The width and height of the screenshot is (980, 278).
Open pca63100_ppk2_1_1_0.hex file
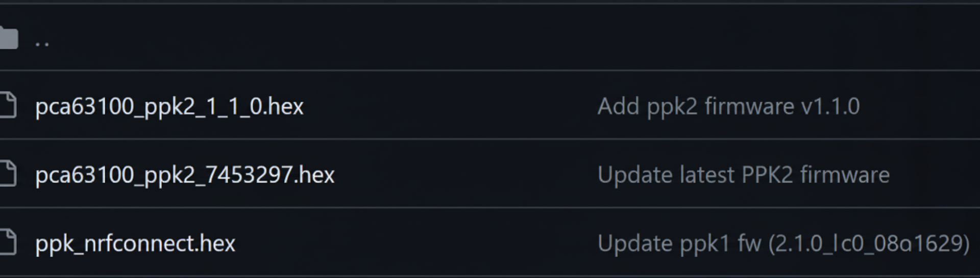(x=169, y=107)
